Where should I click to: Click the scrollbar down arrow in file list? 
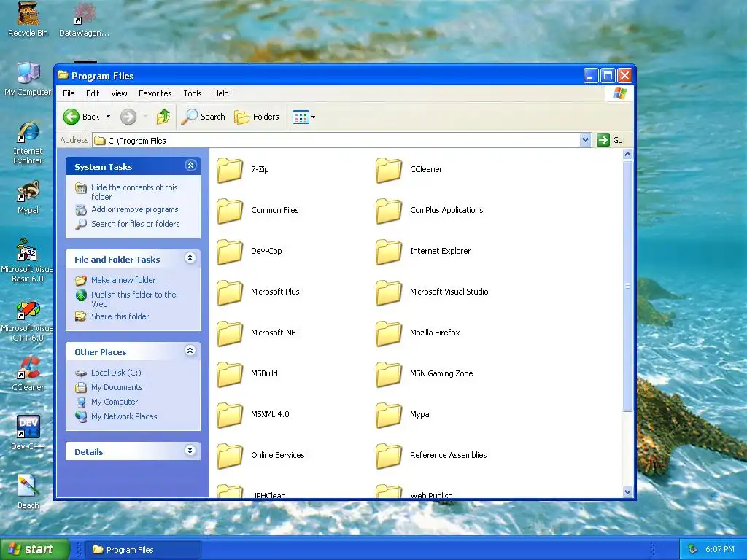point(627,492)
